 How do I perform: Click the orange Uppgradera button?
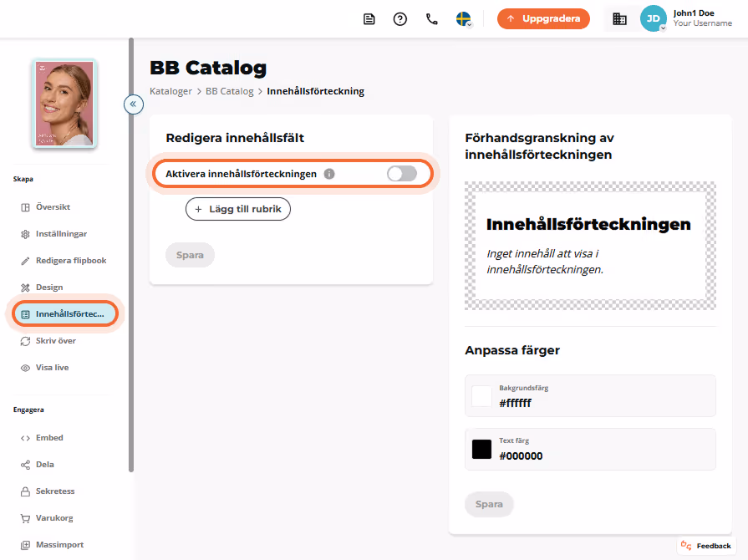pos(543,18)
